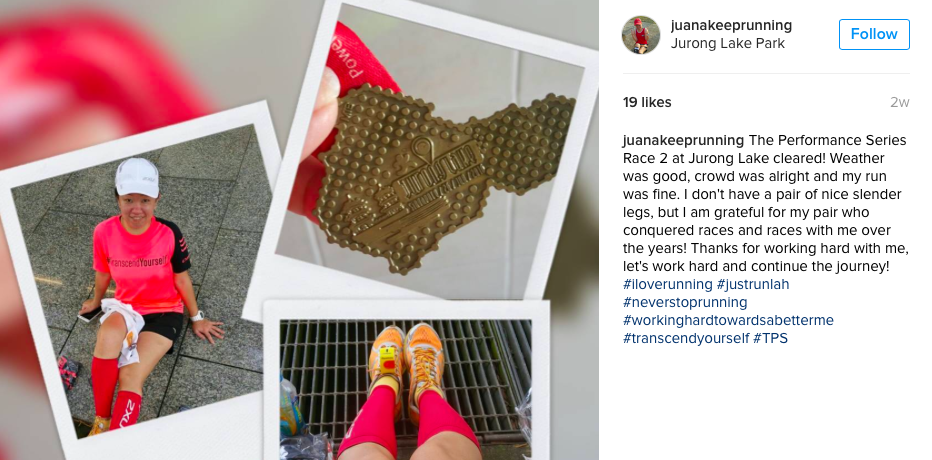
Task: Open the #transcendyourself hashtag
Action: coord(686,338)
